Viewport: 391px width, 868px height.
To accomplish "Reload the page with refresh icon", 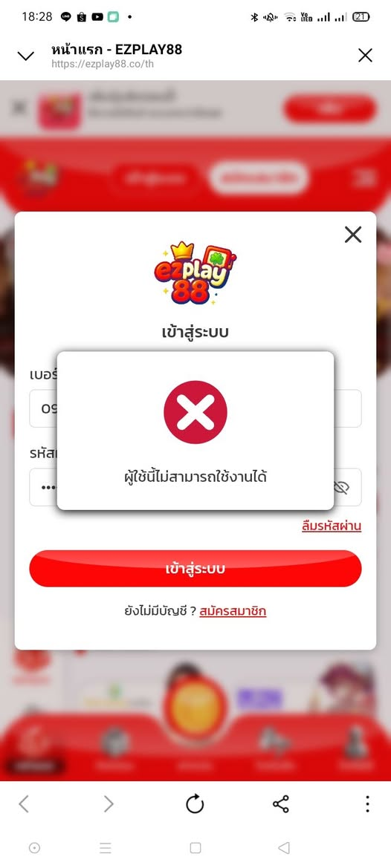I will [x=195, y=804].
